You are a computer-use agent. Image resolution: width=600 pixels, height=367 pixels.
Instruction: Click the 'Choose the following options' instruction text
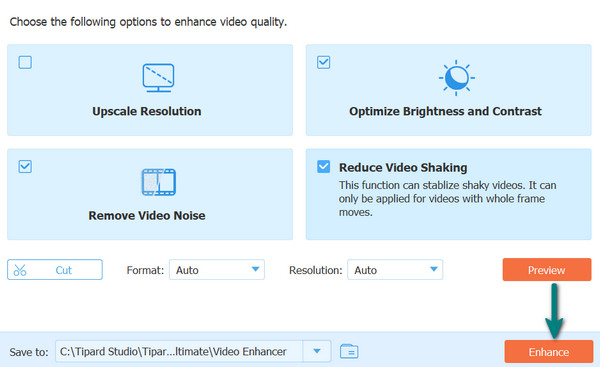coord(148,22)
